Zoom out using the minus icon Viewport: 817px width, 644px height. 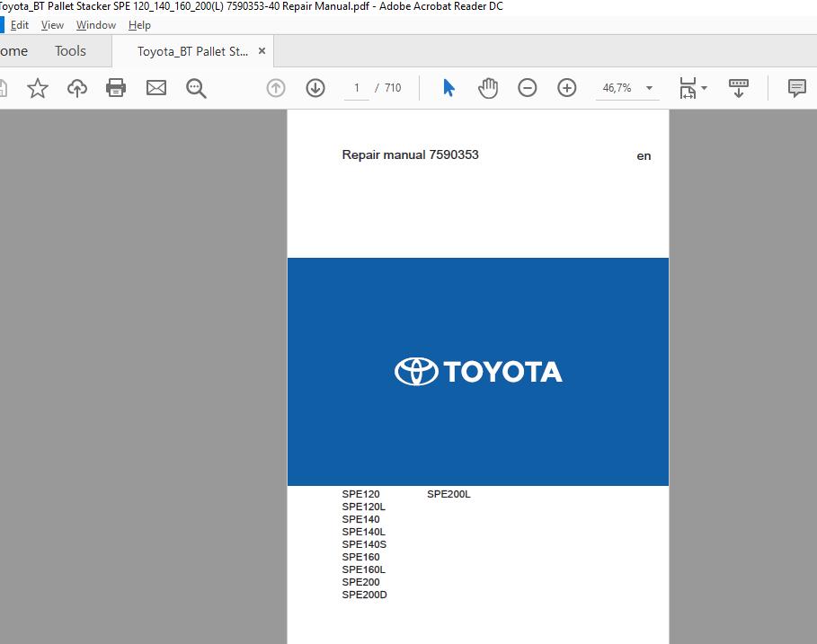click(528, 88)
